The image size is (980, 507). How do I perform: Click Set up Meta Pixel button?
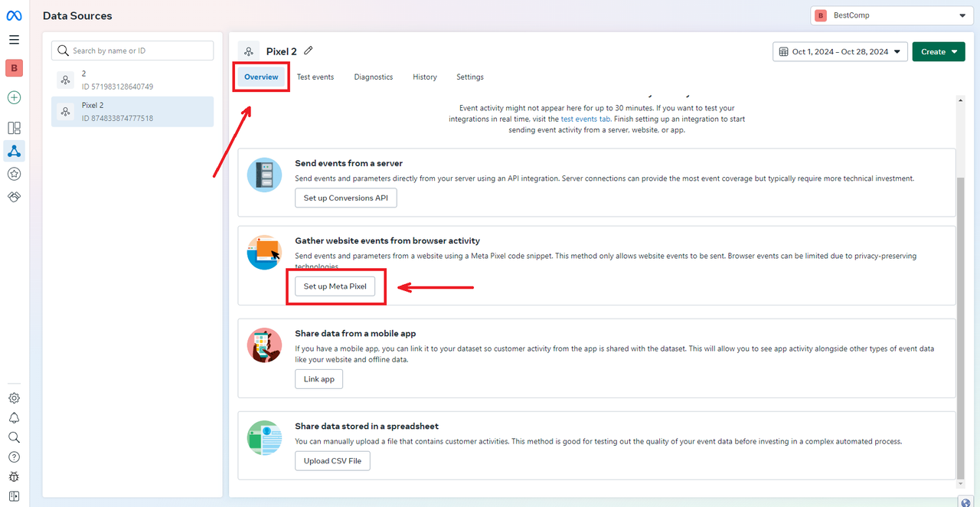click(x=335, y=286)
